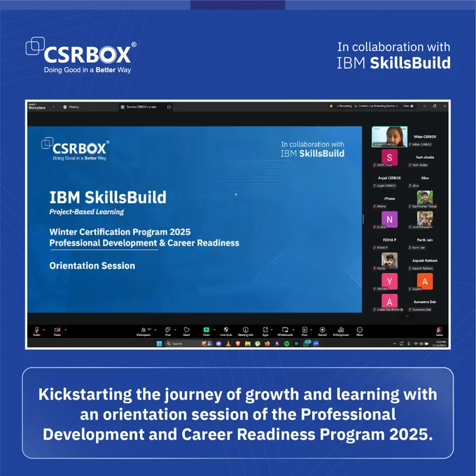Expand the Docs options arrow
This screenshot has height=476, width=476.
tap(311, 330)
